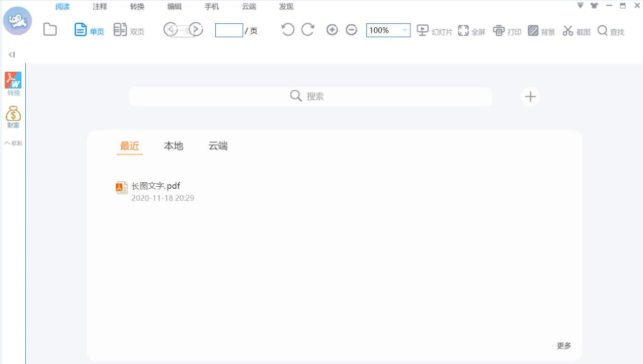
Task: Open the 注释 menu tab
Action: (x=100, y=7)
